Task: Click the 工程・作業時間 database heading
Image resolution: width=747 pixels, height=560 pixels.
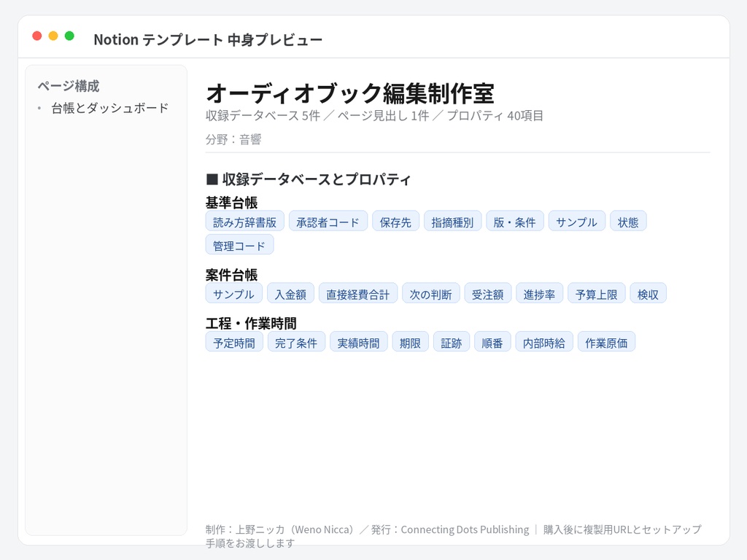Action: pyautogui.click(x=251, y=323)
